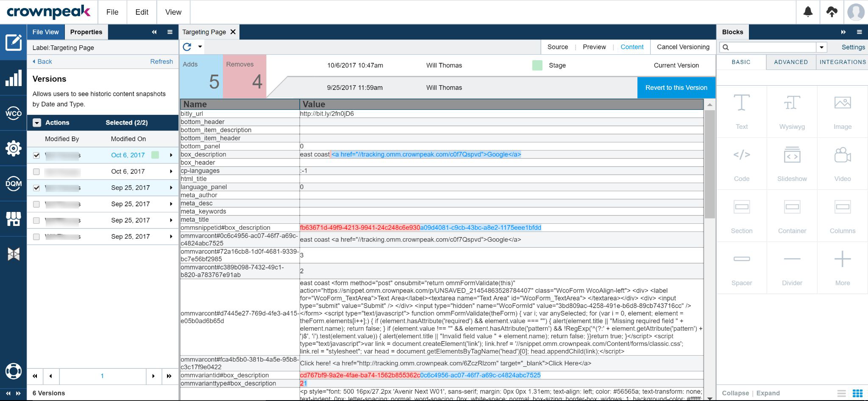Open the Blocks panel hamburger menu
The width and height of the screenshot is (868, 401).
pyautogui.click(x=860, y=32)
